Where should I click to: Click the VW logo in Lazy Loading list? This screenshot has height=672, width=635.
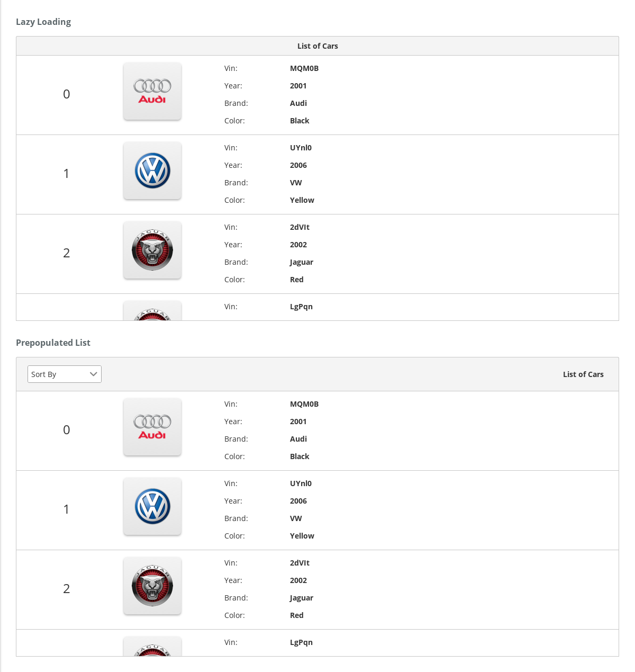pos(152,171)
